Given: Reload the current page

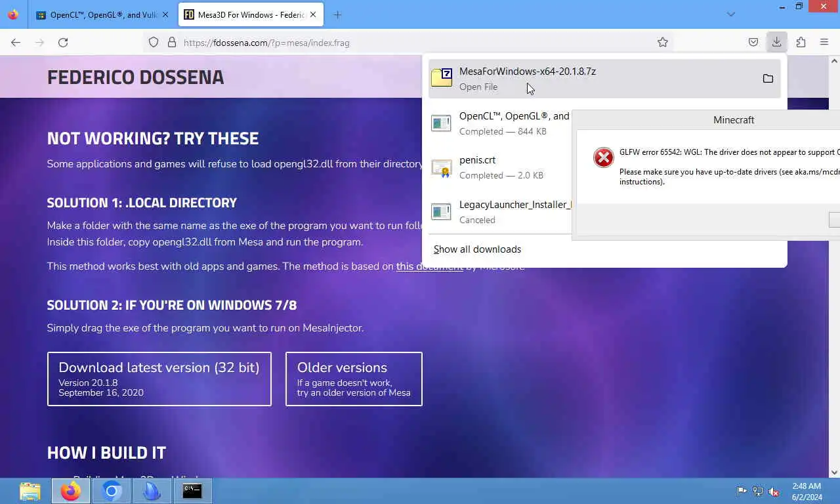Looking at the screenshot, I should [63, 43].
